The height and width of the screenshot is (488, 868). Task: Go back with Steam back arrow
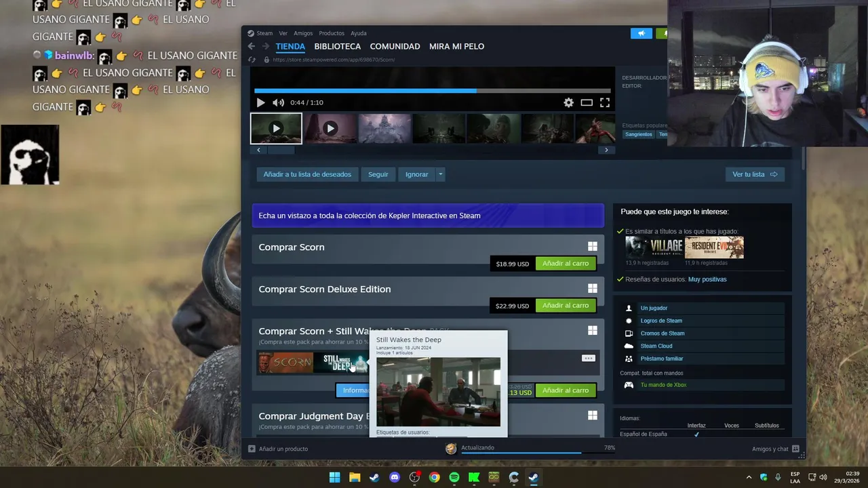click(251, 46)
